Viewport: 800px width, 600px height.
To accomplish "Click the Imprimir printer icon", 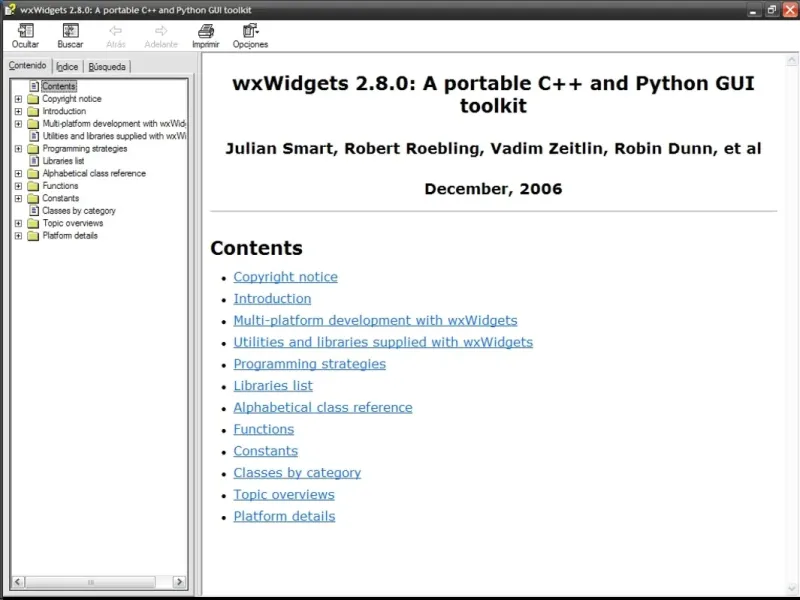I will [206, 31].
